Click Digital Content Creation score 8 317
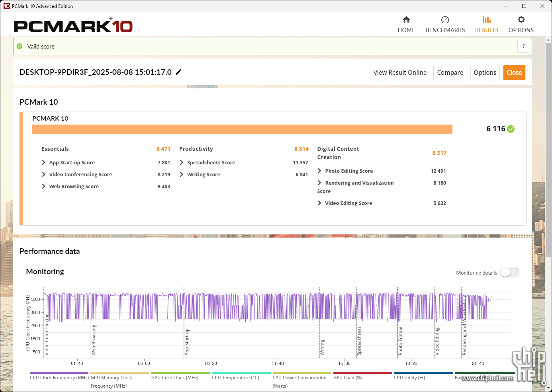Screen dimensions: 552x392 pos(439,153)
